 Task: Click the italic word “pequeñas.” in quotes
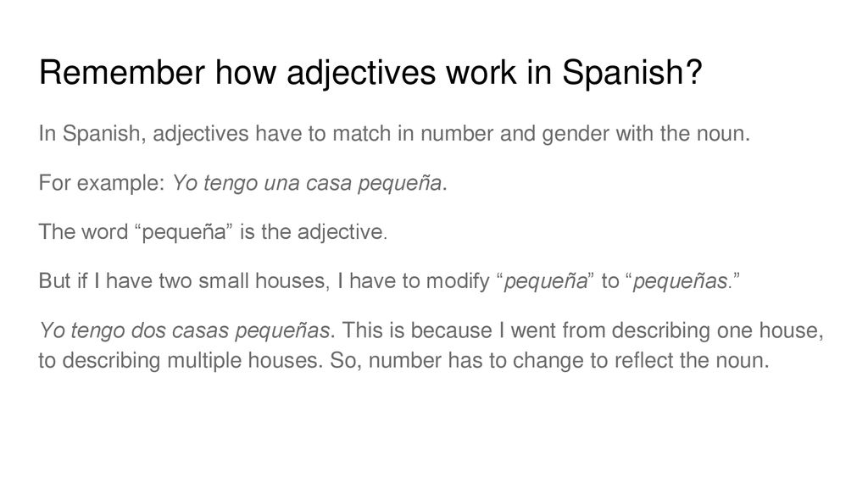coord(683,281)
